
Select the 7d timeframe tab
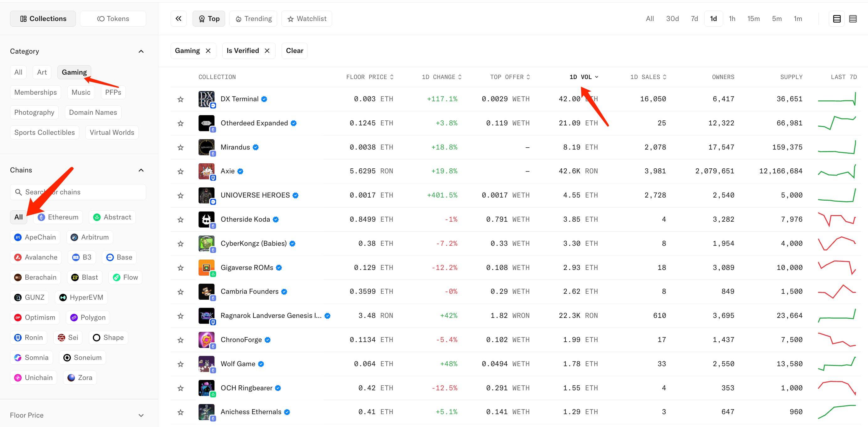[694, 18]
